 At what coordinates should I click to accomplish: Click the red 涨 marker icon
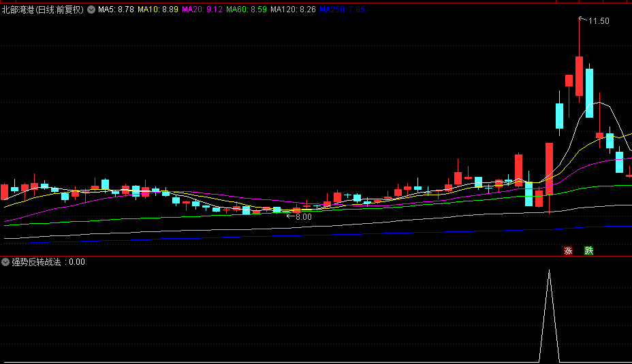568,250
